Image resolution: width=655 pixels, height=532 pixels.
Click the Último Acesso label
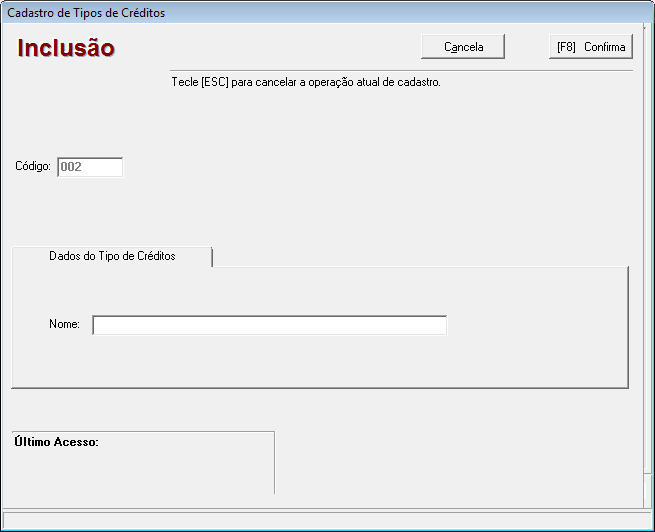(x=56, y=441)
